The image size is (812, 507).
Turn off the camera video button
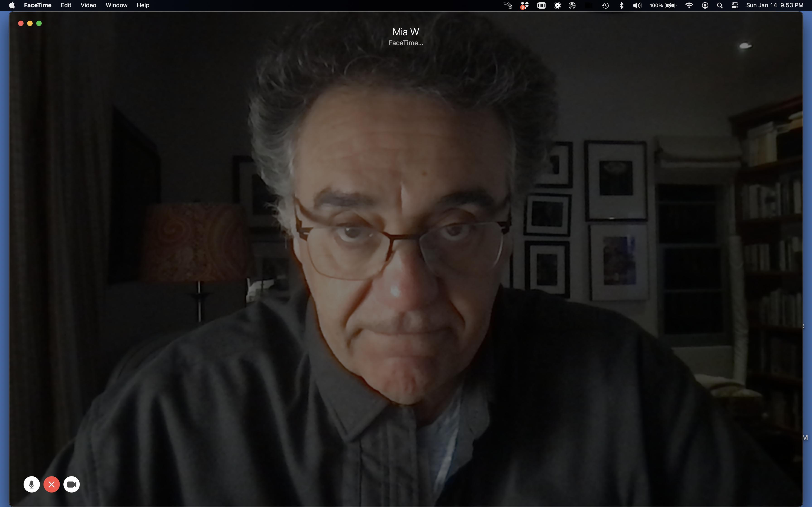pyautogui.click(x=71, y=484)
